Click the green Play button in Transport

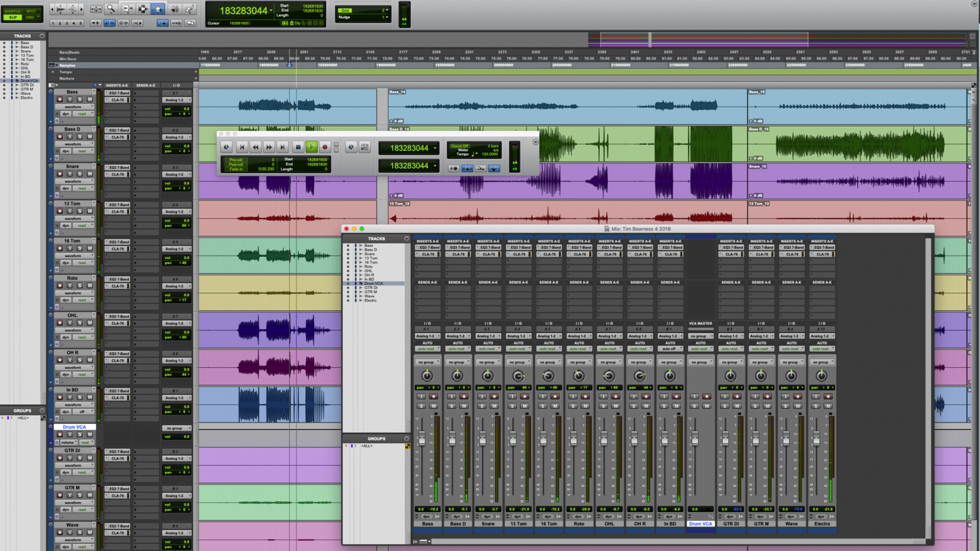311,147
